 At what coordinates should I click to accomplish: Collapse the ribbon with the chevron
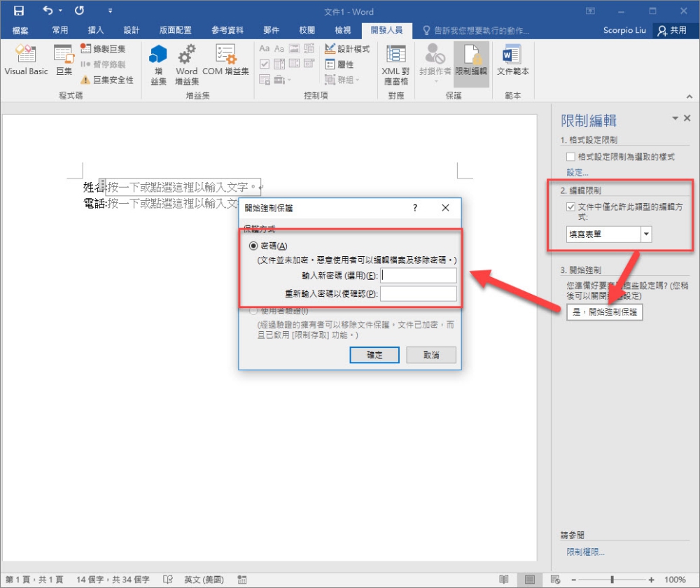click(x=689, y=96)
